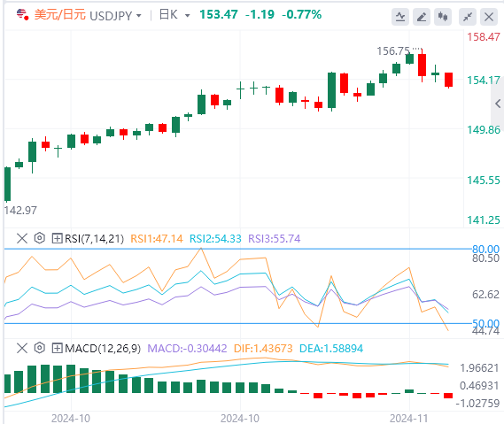Click the RSI1:47.14 value

[x=157, y=239]
